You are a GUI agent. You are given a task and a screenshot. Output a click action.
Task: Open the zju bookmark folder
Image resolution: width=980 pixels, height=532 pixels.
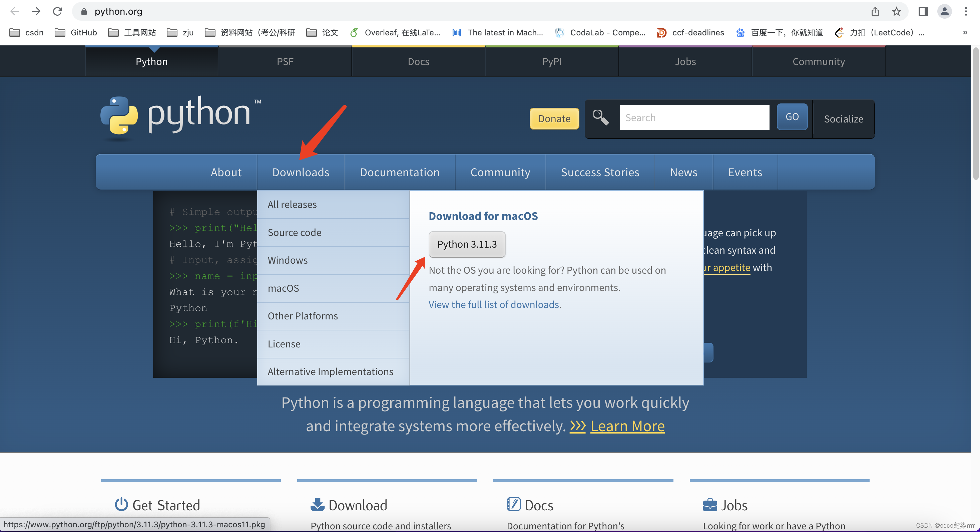(180, 33)
